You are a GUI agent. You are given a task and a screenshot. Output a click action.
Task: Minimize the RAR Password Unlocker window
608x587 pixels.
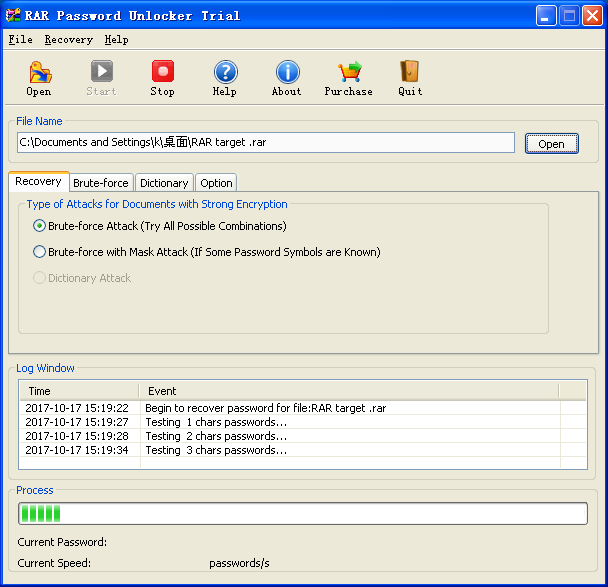coord(546,16)
